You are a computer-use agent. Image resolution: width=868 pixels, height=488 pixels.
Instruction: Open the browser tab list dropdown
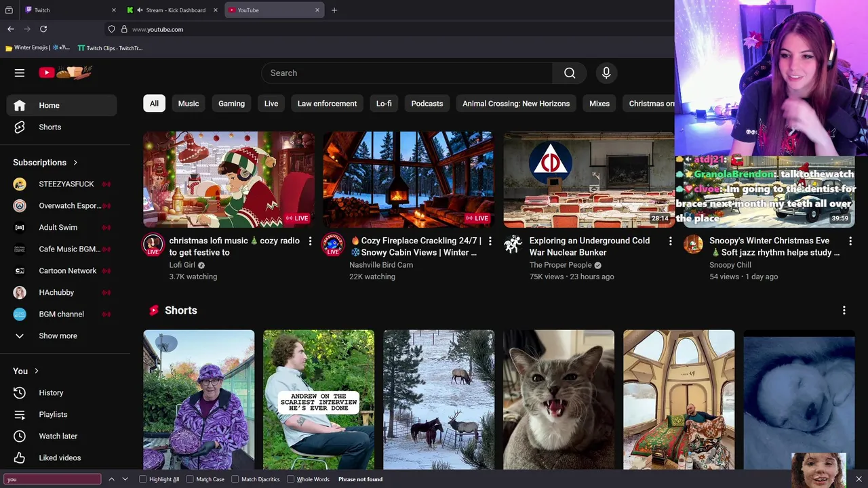tap(9, 10)
